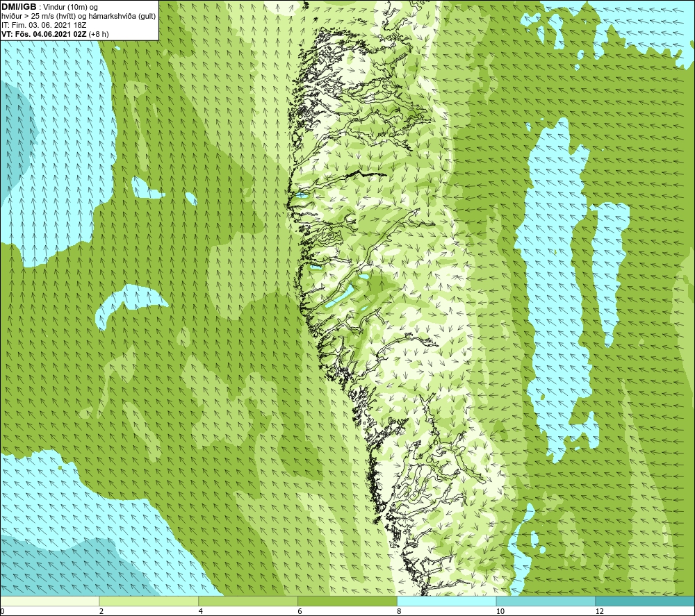Image resolution: width=695 pixels, height=616 pixels.
Task: Click the 6-8 m/s dark green swatch
Action: pos(347,601)
